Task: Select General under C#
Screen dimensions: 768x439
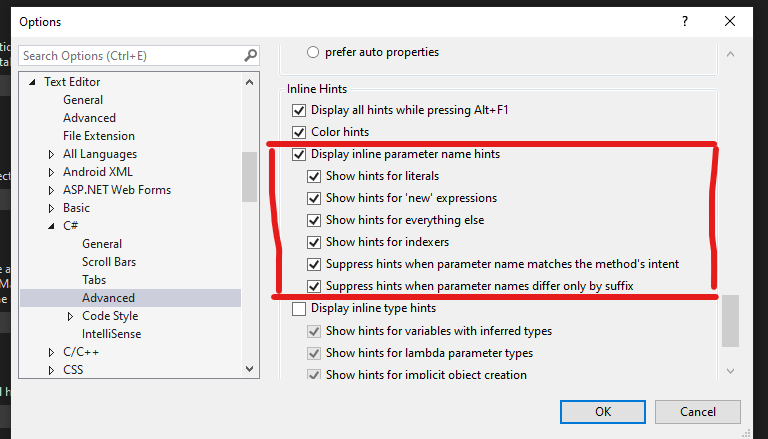Action: click(x=102, y=244)
